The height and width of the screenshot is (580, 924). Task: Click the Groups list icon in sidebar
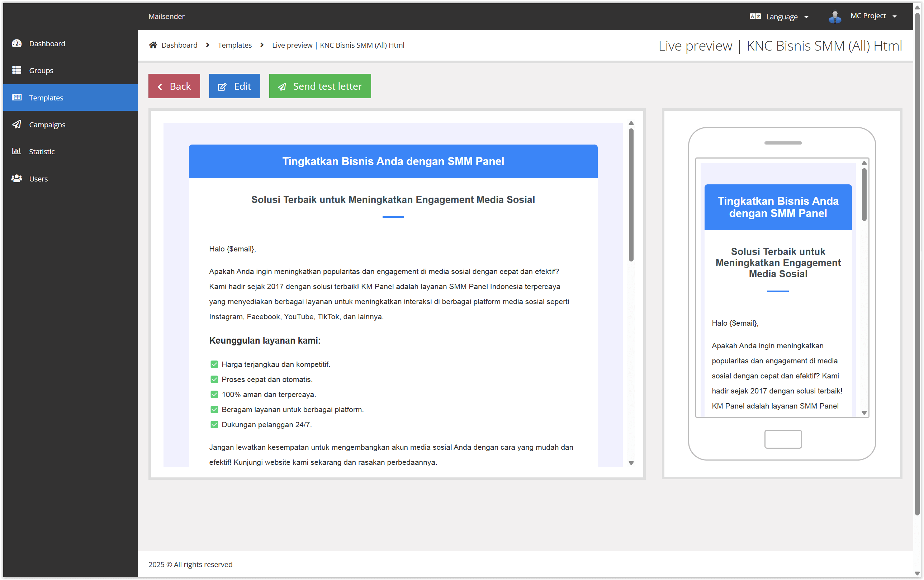click(16, 70)
